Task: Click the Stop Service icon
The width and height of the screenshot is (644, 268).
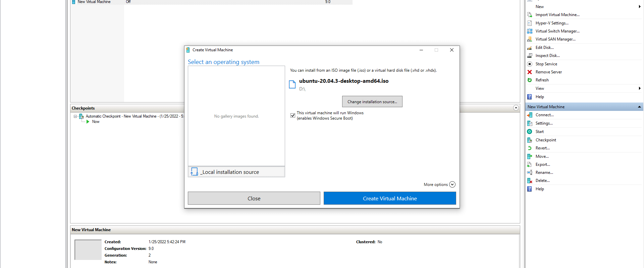Action: click(530, 64)
